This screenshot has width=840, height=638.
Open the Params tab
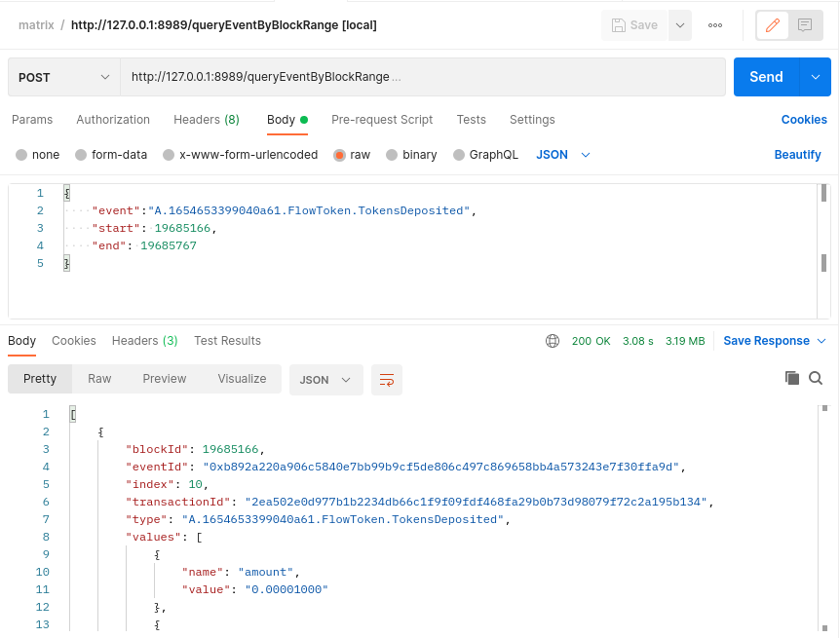click(32, 120)
